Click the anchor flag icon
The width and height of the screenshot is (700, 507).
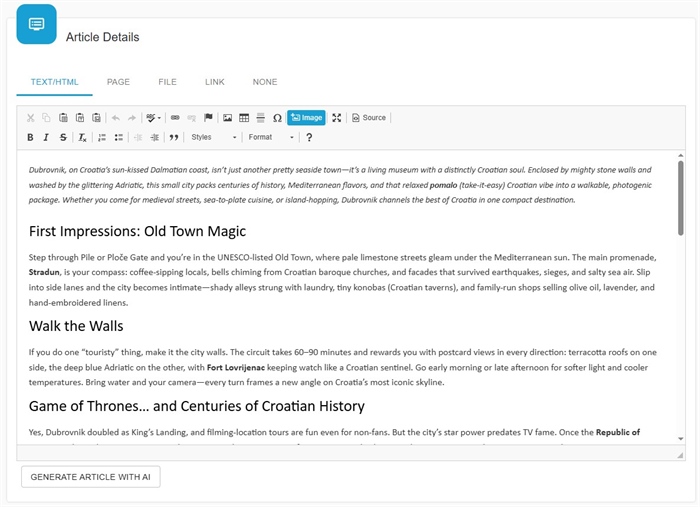tap(209, 118)
